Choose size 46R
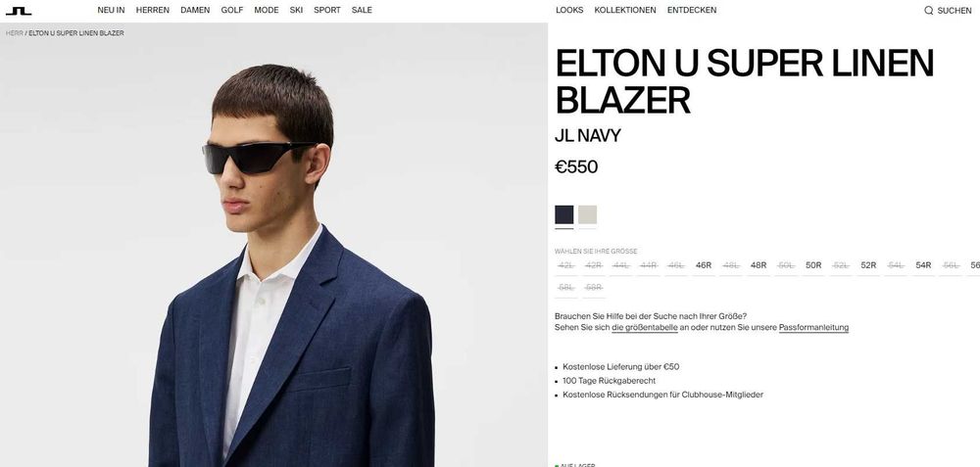This screenshot has width=980, height=467. (x=703, y=265)
